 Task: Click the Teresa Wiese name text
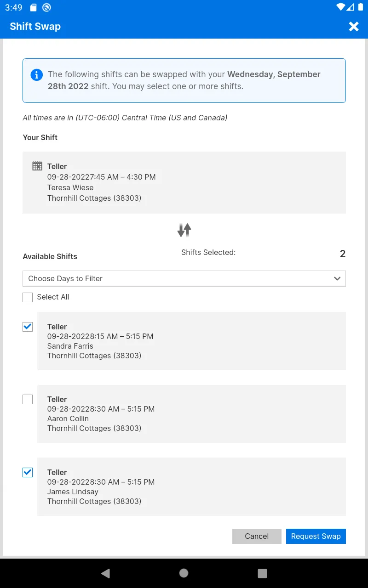(x=70, y=187)
